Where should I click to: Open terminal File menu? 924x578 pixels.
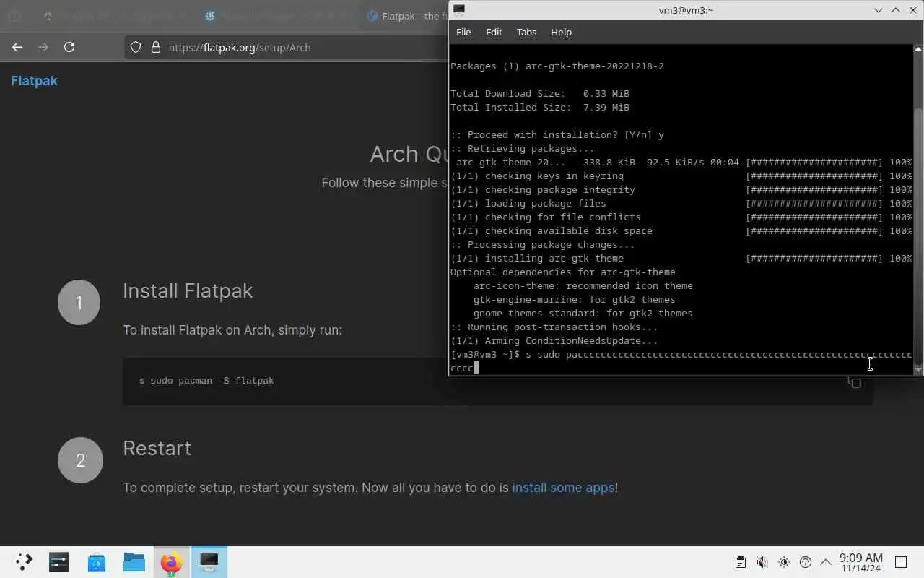463,32
